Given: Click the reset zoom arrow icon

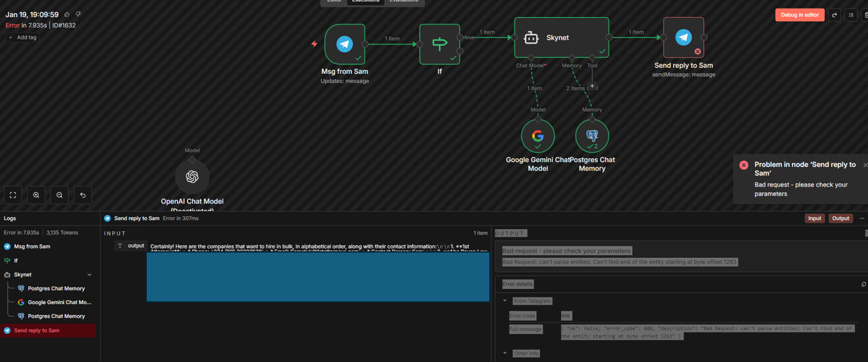Looking at the screenshot, I should 83,195.
